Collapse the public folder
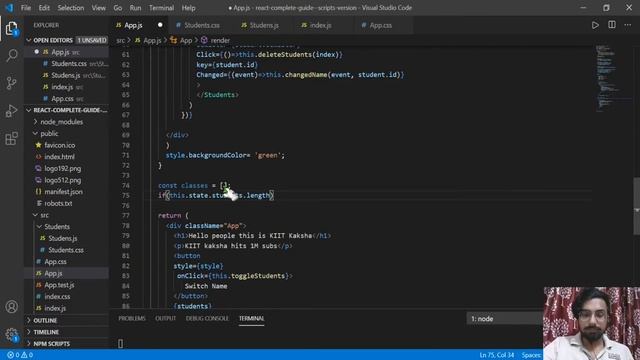Image resolution: width=640 pixels, height=360 pixels. (x=49, y=133)
